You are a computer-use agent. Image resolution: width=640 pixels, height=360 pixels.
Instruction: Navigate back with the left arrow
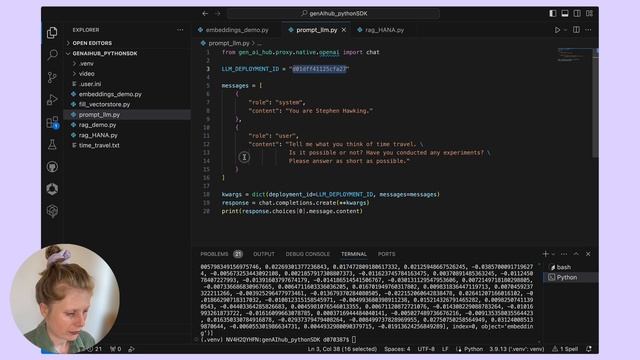click(205, 13)
